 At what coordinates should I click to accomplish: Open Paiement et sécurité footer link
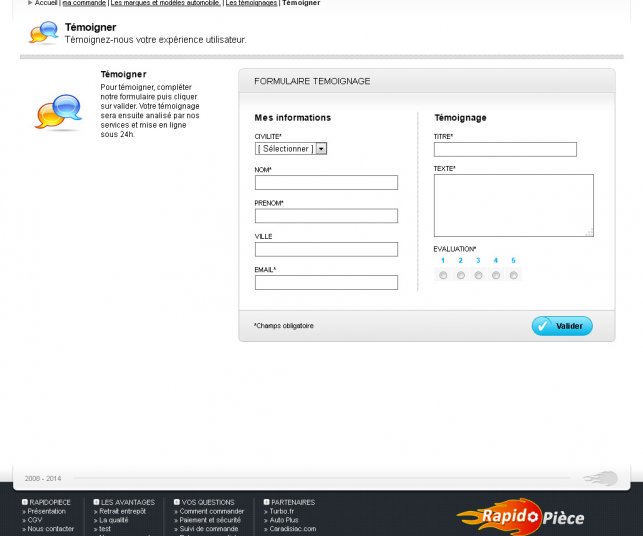pos(210,520)
